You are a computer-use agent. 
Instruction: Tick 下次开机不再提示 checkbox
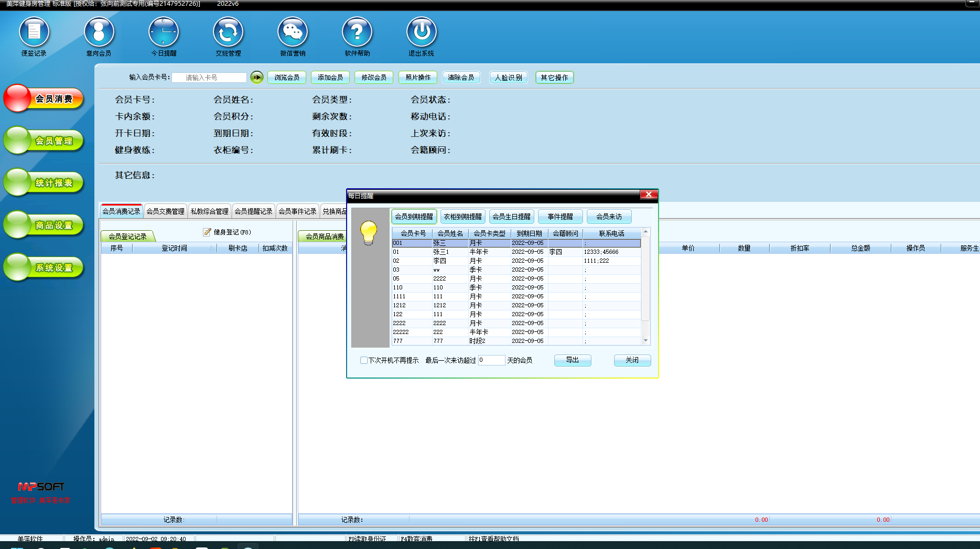[x=363, y=360]
